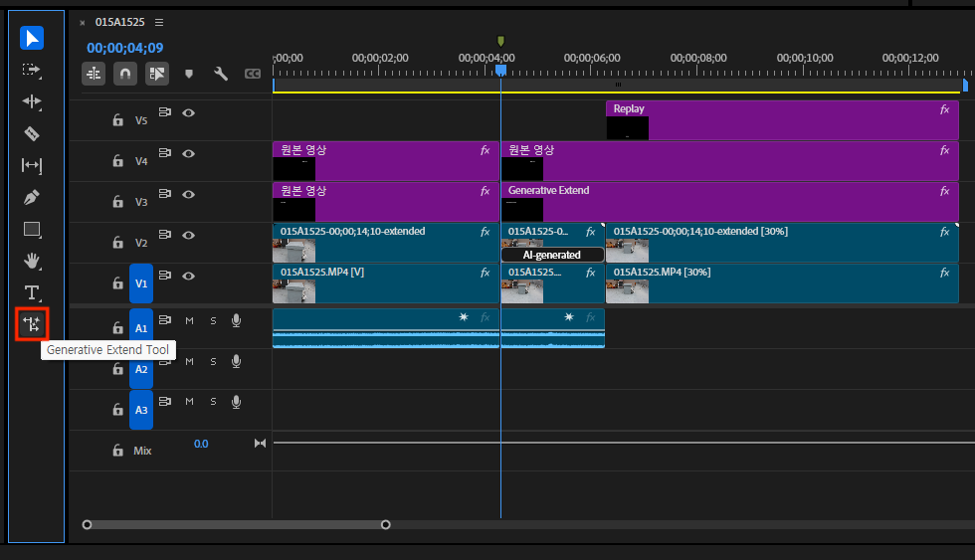This screenshot has height=560, width=975.
Task: Open the 015A1525 sequence panel menu
Action: point(159,22)
